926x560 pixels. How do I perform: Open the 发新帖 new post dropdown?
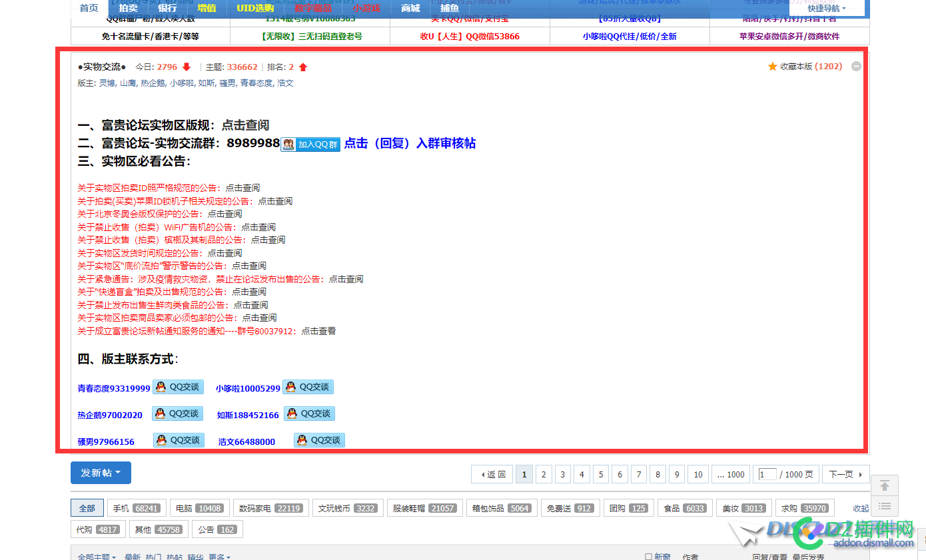[x=101, y=473]
